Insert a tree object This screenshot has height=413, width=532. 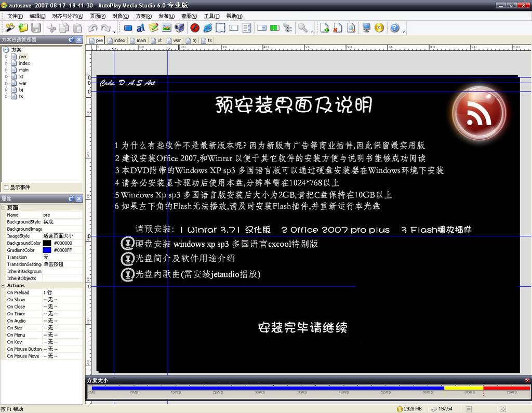[288, 28]
